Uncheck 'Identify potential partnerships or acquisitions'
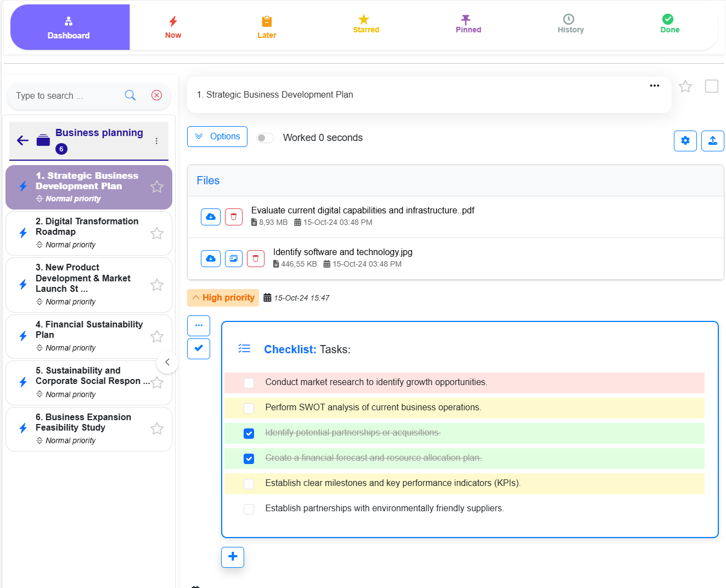The height and width of the screenshot is (588, 726). point(249,433)
